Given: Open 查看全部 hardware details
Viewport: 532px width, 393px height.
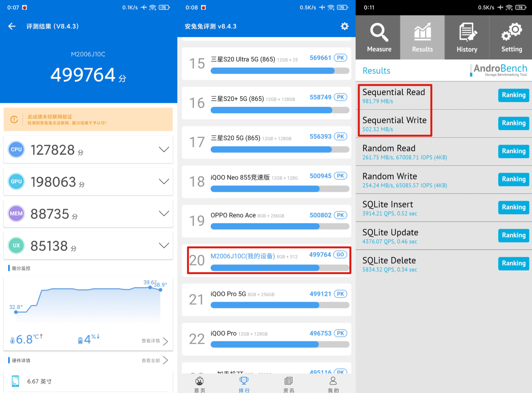Looking at the screenshot, I should point(155,360).
